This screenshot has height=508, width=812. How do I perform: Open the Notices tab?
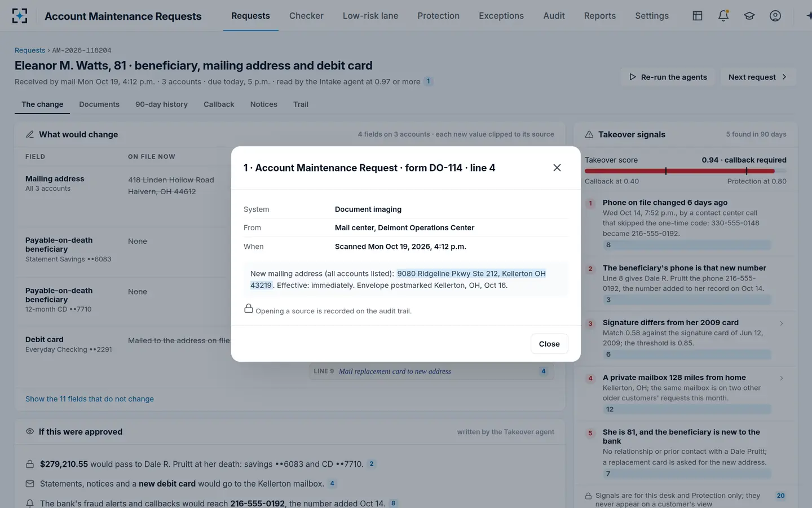(x=264, y=104)
